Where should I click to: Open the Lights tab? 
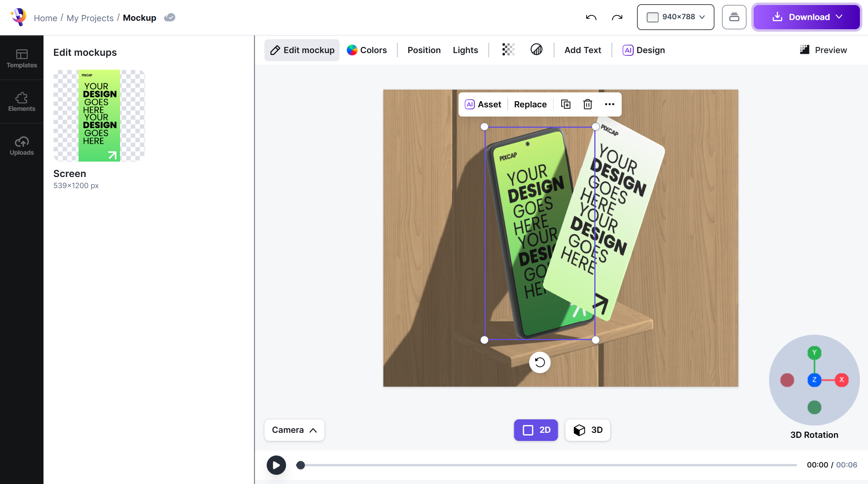point(465,50)
